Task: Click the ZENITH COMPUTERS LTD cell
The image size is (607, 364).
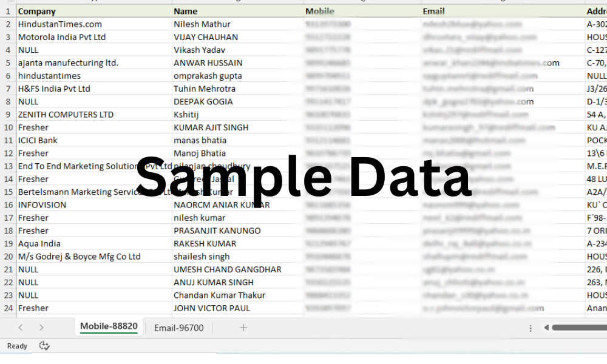Action: click(94, 115)
